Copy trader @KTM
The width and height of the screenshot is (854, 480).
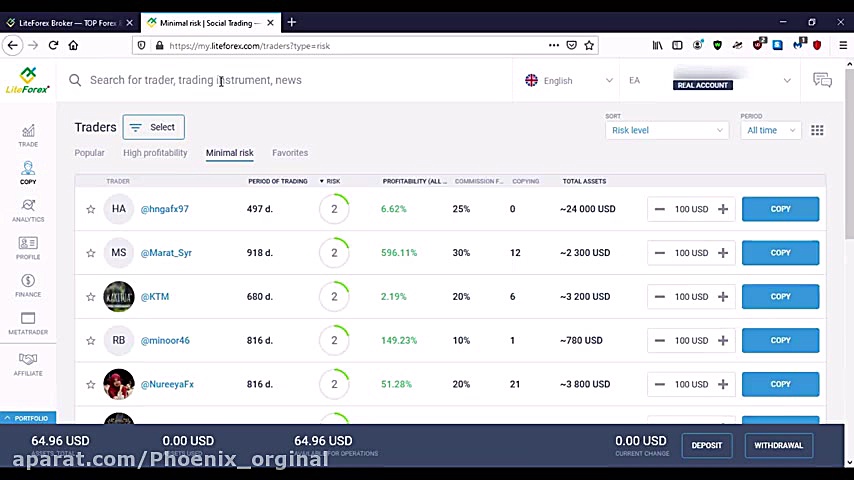coord(780,296)
